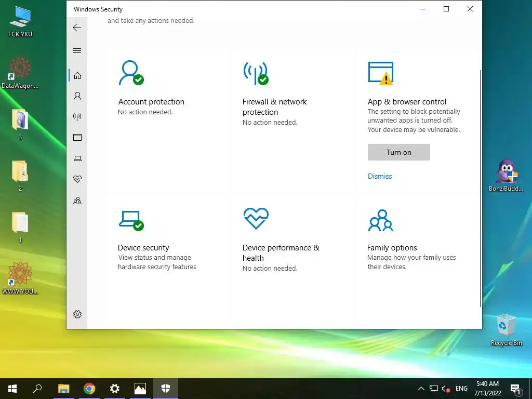Open Account protection from sidebar person icon
Image resolution: width=532 pixels, height=399 pixels.
pyautogui.click(x=77, y=96)
